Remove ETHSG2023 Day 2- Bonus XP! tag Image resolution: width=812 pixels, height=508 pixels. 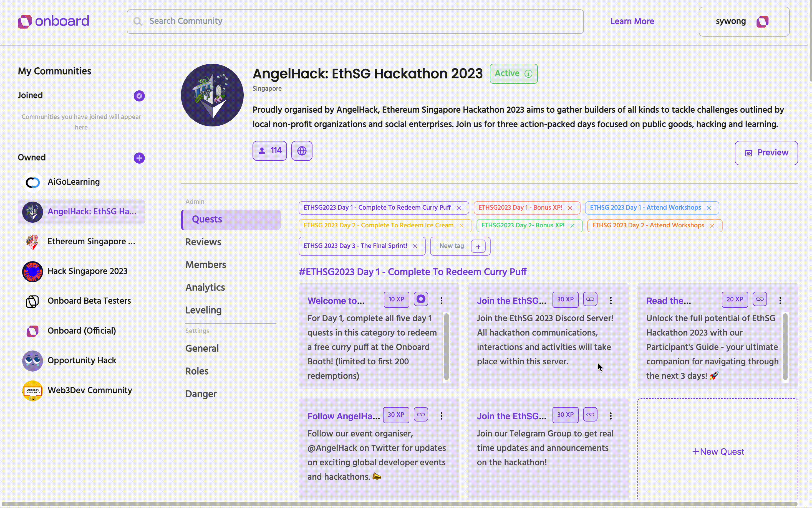572,226
